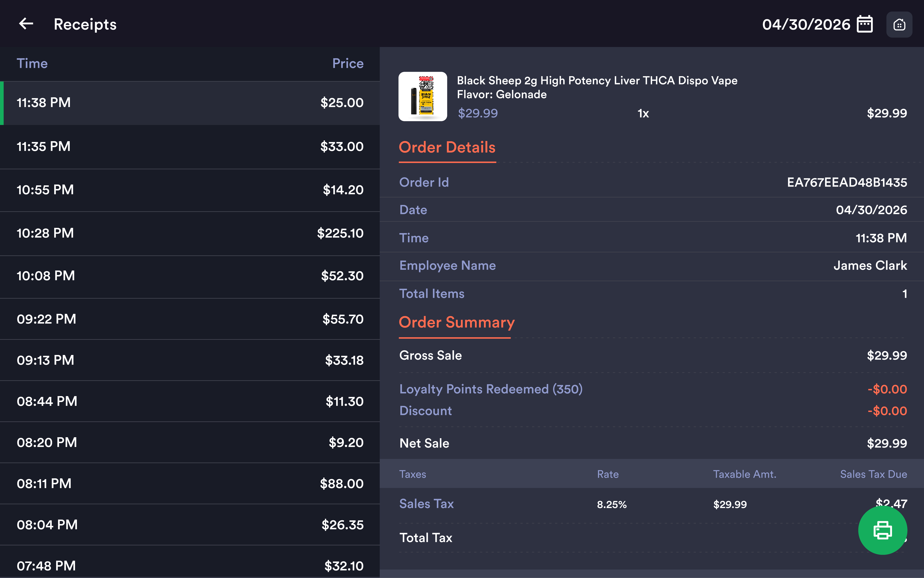Click the Flavor: Gelonade text
This screenshot has width=924, height=578.
point(502,94)
